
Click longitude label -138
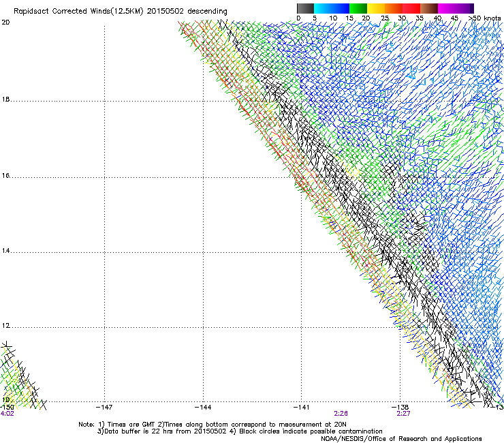click(x=400, y=408)
